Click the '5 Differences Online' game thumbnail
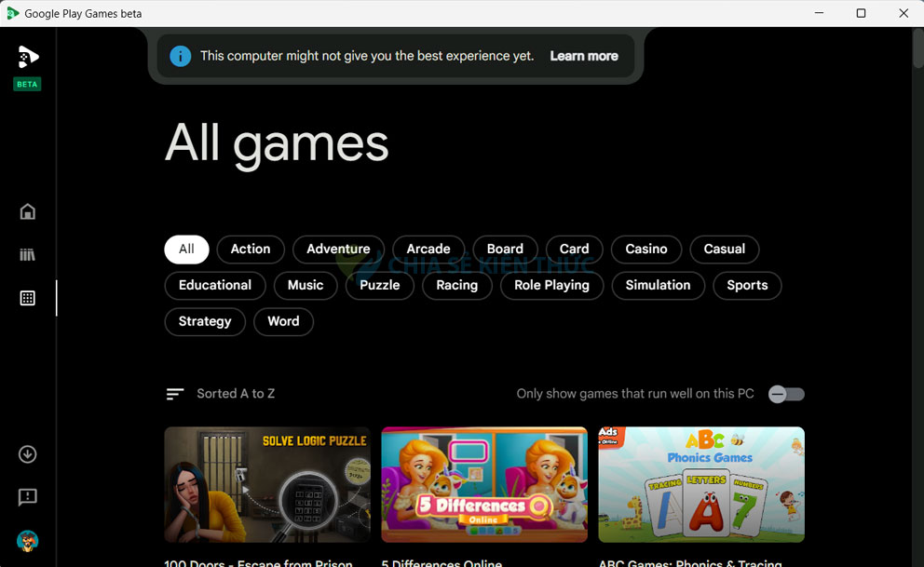This screenshot has width=924, height=567. point(484,485)
